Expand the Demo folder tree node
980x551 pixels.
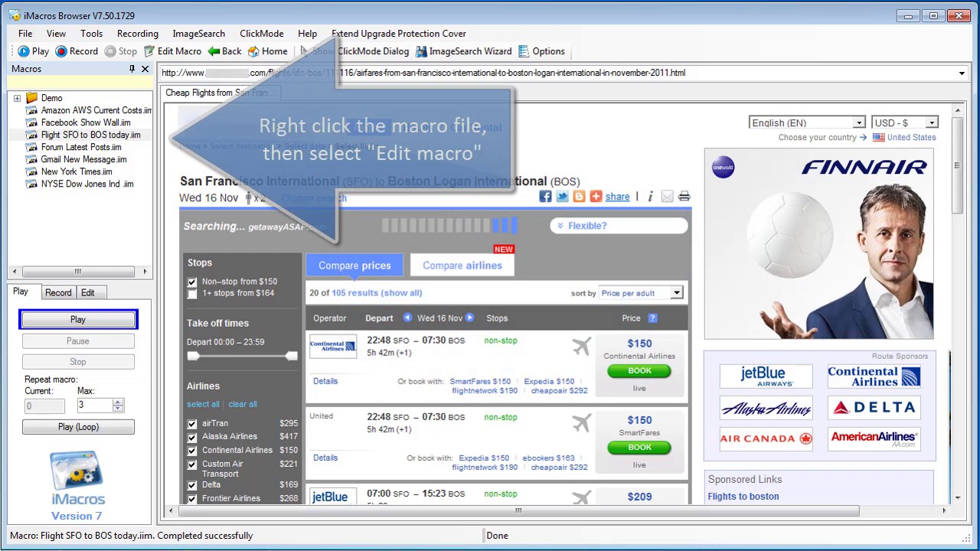pos(17,98)
